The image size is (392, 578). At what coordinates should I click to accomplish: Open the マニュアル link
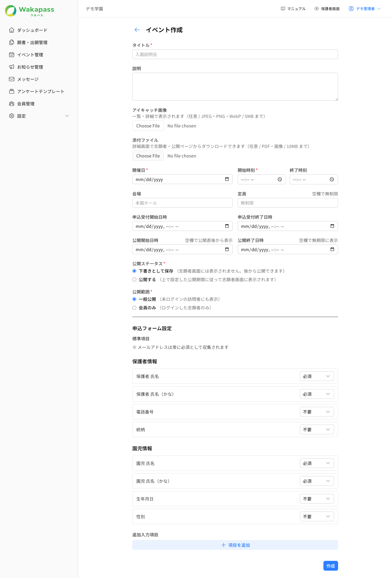[x=293, y=9]
